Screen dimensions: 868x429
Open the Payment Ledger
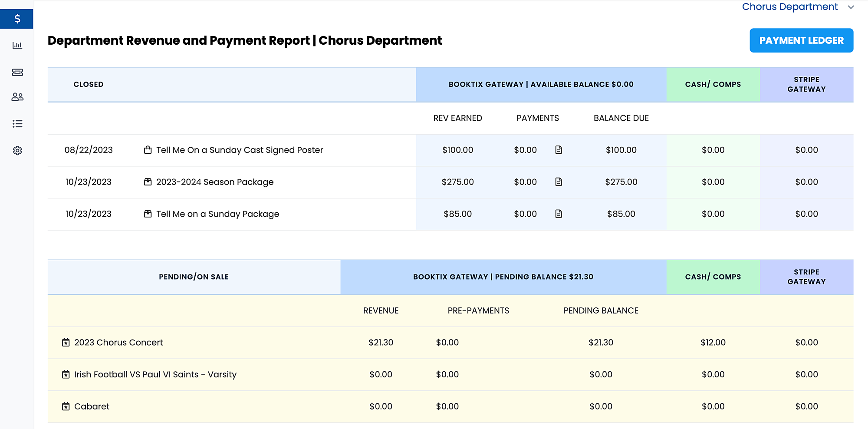801,40
